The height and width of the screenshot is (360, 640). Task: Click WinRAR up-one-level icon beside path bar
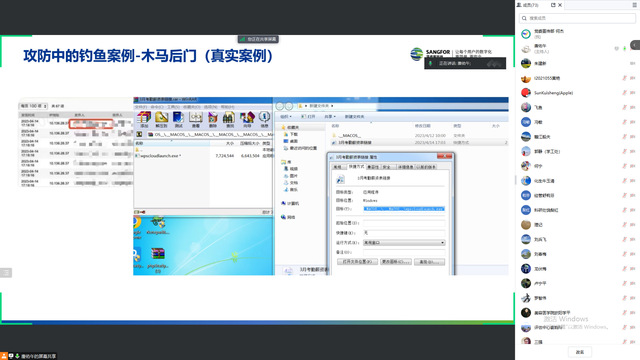click(x=139, y=134)
